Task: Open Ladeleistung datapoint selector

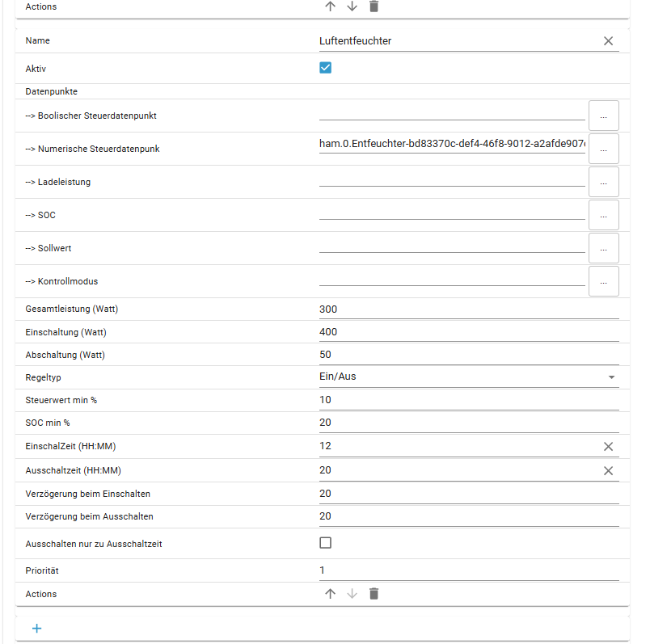Action: pyautogui.click(x=603, y=183)
